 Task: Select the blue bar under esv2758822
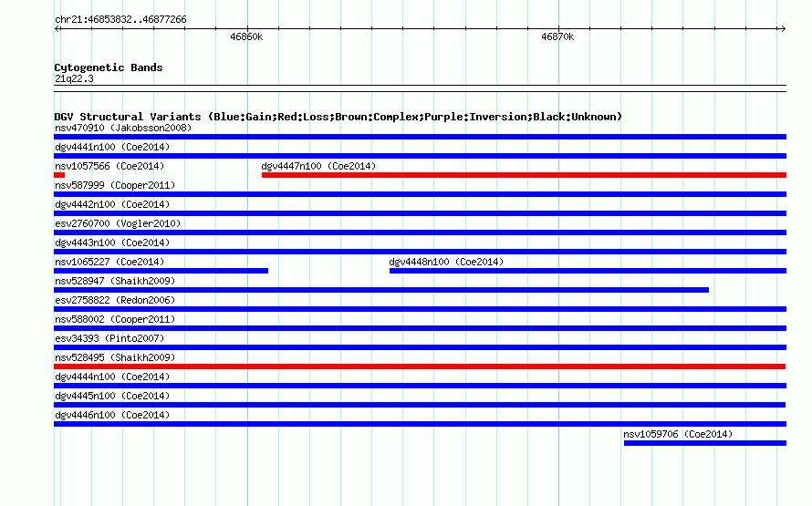tap(420, 309)
